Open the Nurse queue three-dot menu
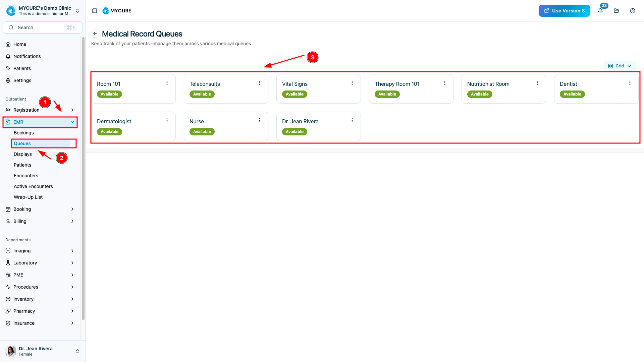 (260, 120)
